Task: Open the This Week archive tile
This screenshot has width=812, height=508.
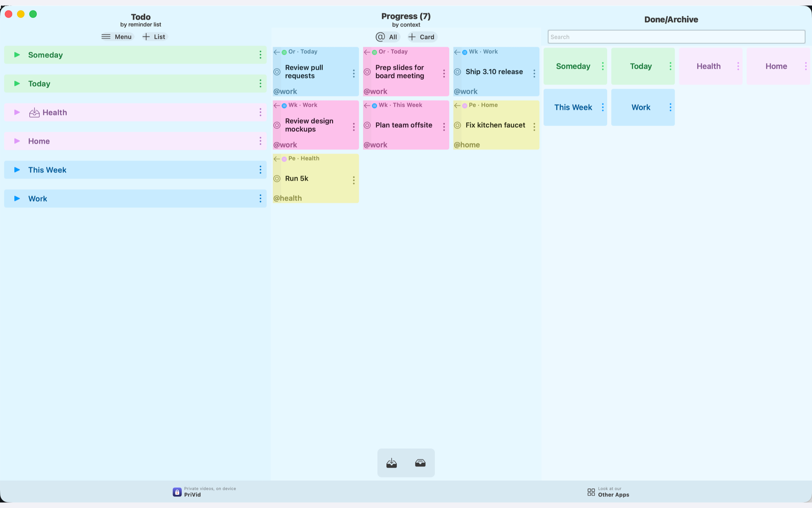Action: click(575, 107)
